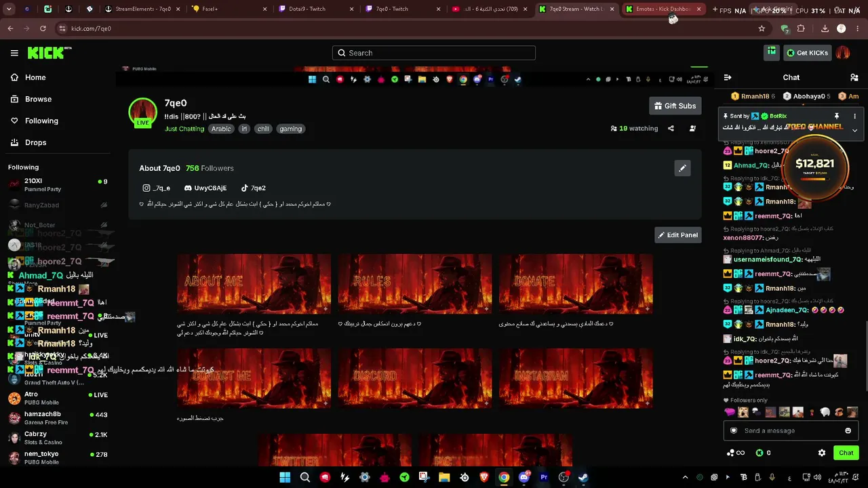
Task: Send the message with Chat button
Action: coord(846,453)
